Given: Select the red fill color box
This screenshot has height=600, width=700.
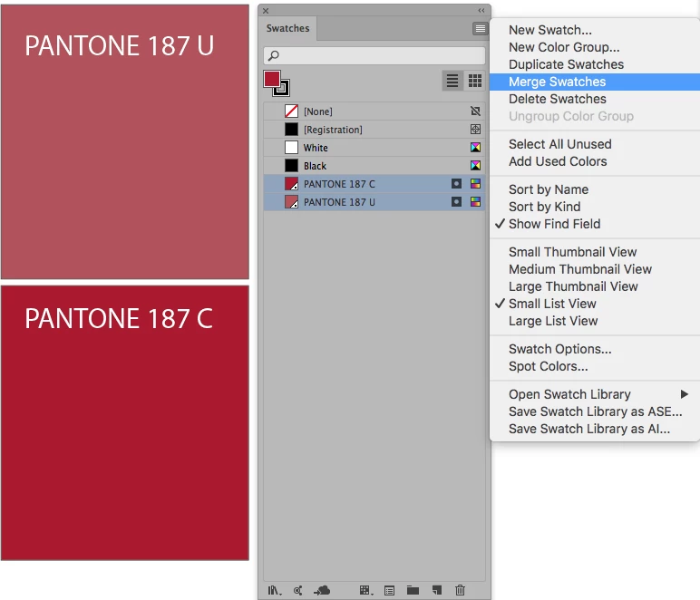Looking at the screenshot, I should pyautogui.click(x=271, y=79).
